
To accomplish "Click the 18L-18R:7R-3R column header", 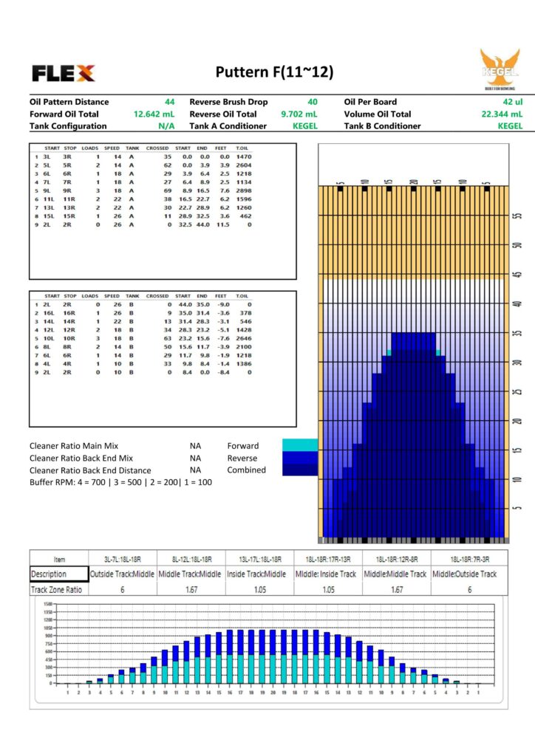I will 464,560.
